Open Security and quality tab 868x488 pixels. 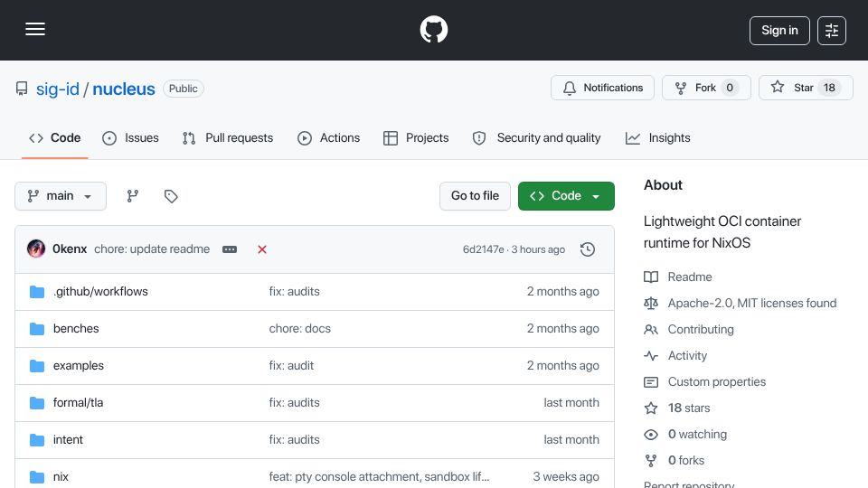coord(536,137)
